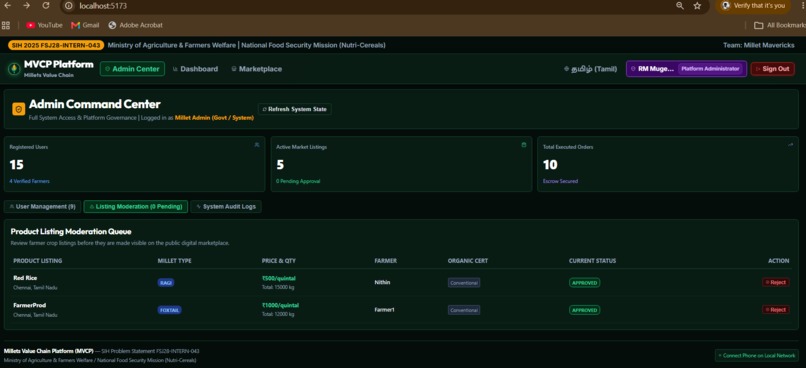Click the PRICE & QTY column header

click(x=279, y=261)
